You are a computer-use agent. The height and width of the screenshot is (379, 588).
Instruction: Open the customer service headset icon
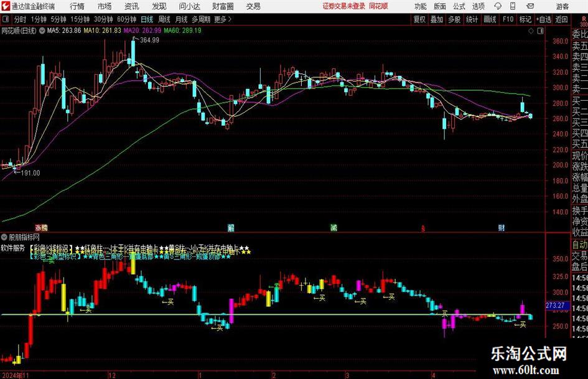[498, 6]
